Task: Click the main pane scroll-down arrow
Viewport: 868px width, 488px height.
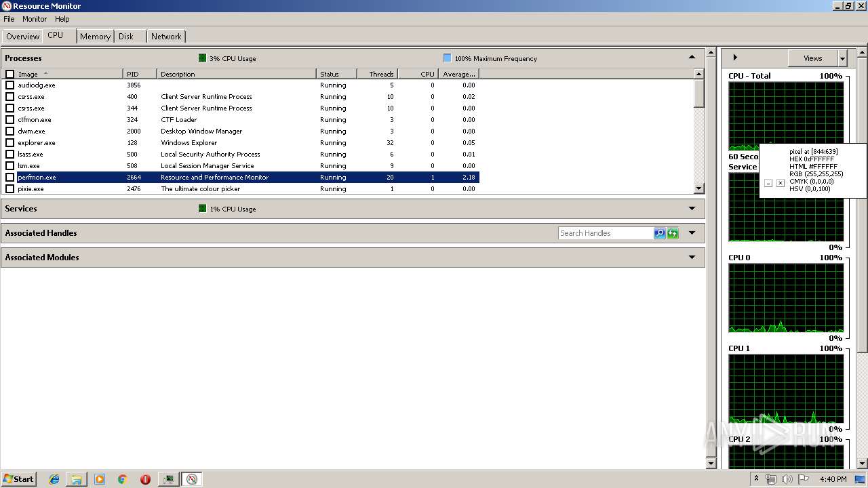Action: pos(711,463)
